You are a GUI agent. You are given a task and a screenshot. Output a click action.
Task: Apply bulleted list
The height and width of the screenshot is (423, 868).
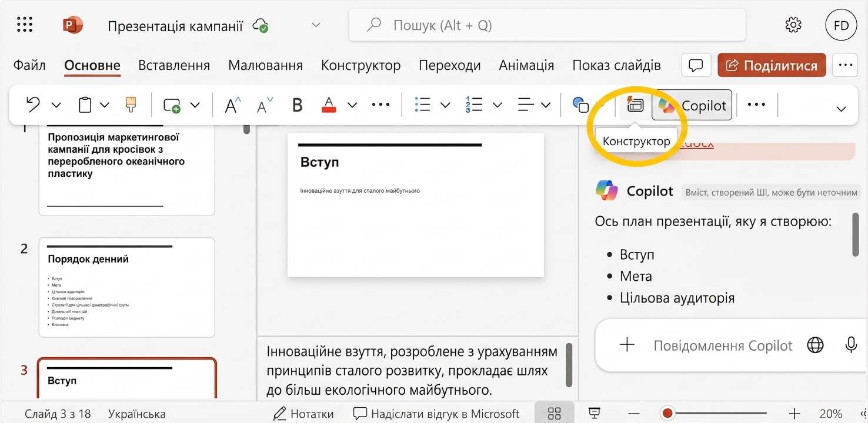point(422,105)
